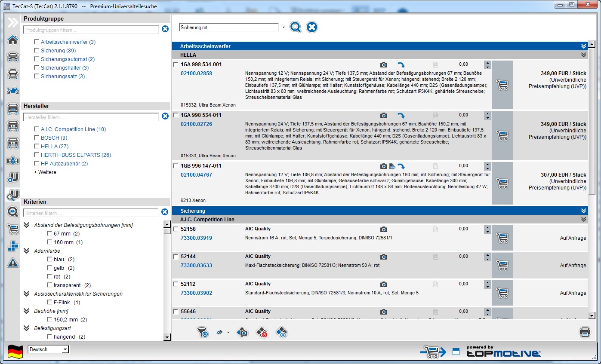Collapse the Adernfarbe criteria group

click(27, 251)
